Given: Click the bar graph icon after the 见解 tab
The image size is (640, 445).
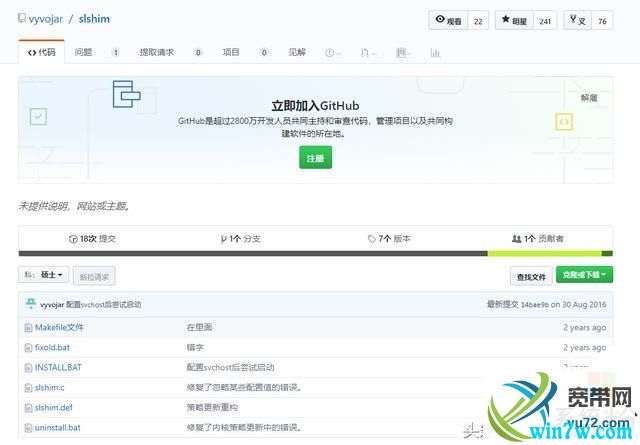Looking at the screenshot, I should pos(435,53).
